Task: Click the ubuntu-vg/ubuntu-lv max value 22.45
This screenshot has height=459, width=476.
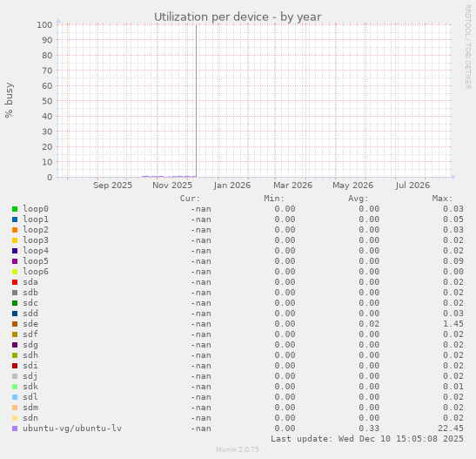Action: pyautogui.click(x=451, y=429)
